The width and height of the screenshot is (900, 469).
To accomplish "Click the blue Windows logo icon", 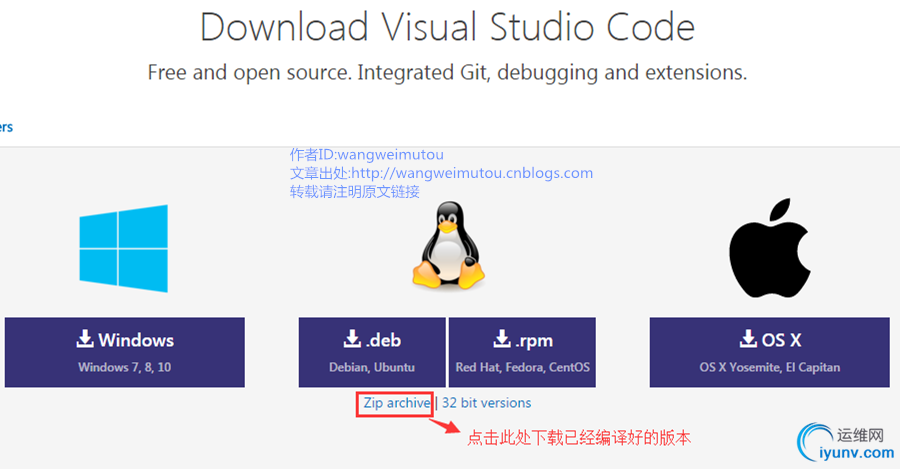I will pos(123,249).
